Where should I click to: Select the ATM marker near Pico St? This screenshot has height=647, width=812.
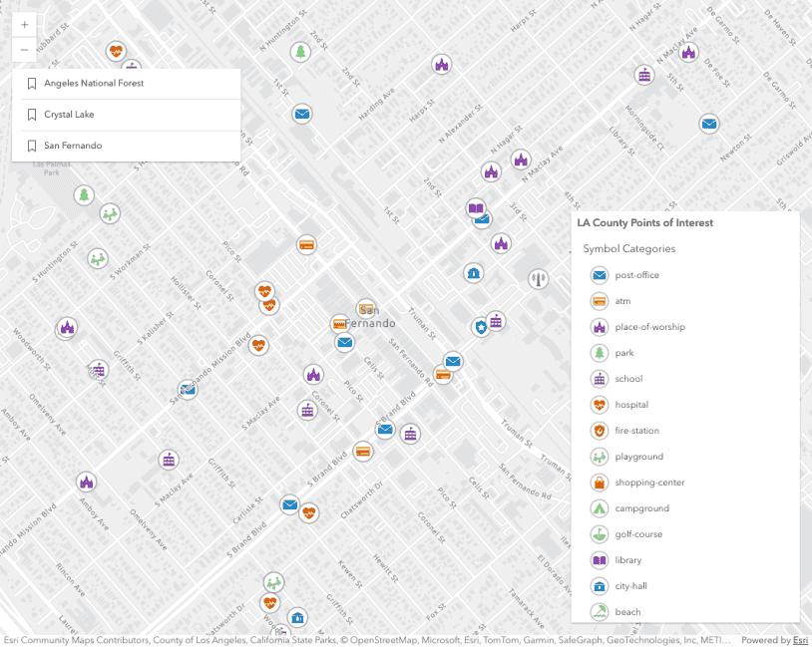(x=307, y=244)
